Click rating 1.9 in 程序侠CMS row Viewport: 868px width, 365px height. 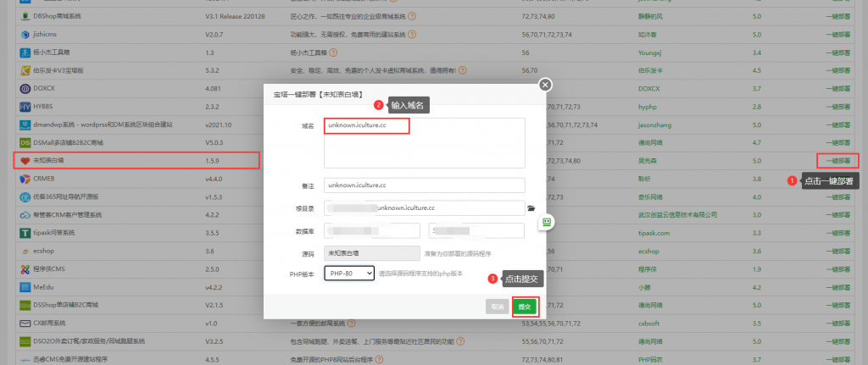coord(757,269)
